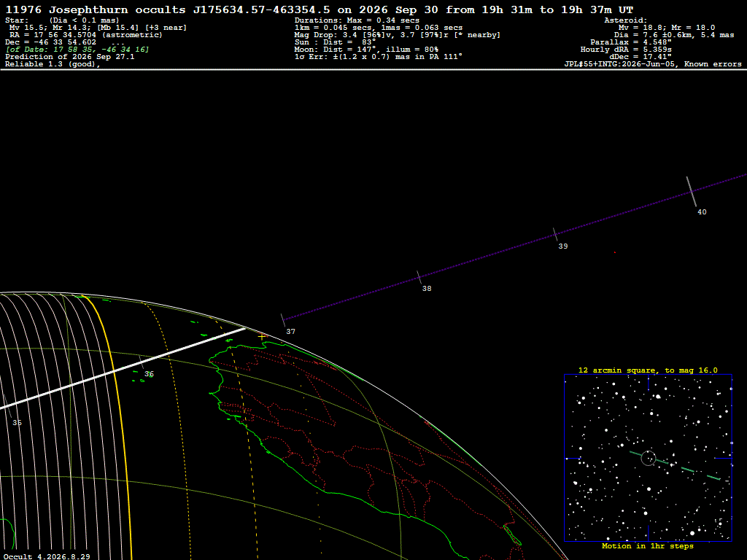
Task: Click the green of Date coordinates text
Action: coord(77,50)
